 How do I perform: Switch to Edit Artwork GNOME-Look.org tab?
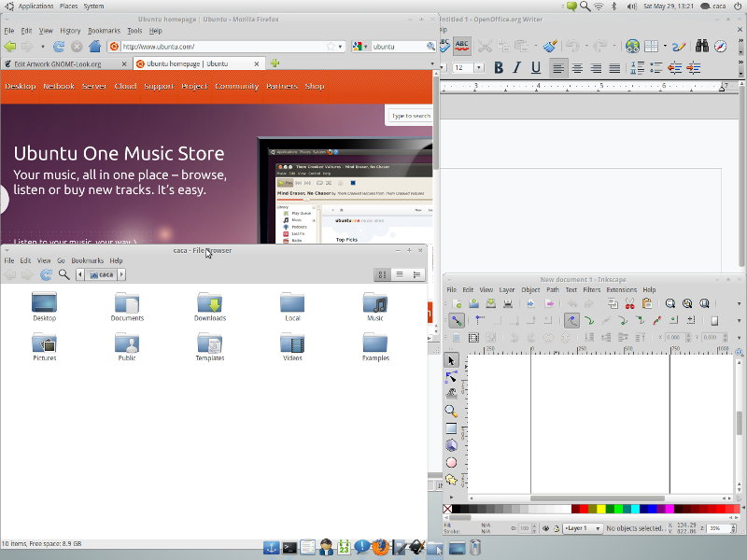click(66, 63)
